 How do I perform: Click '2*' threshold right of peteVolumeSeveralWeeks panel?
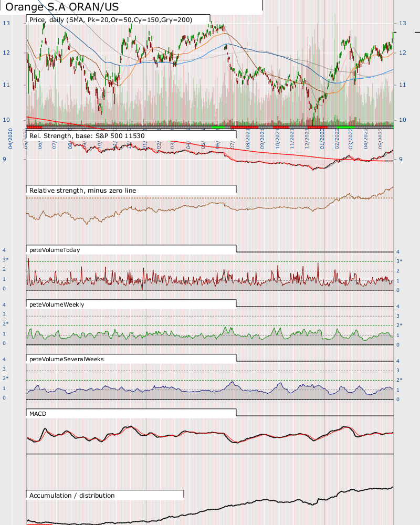[x=399, y=380]
